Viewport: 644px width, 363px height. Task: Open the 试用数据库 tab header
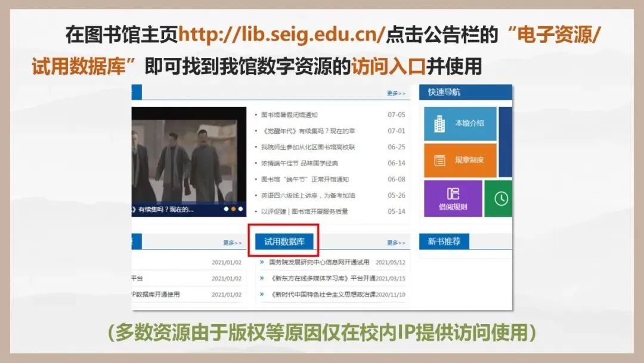(x=284, y=242)
